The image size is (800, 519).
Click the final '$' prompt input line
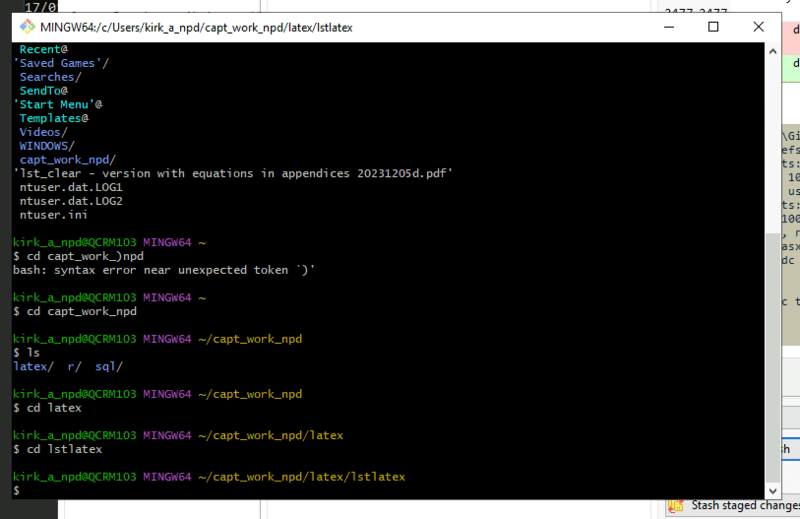(16, 490)
